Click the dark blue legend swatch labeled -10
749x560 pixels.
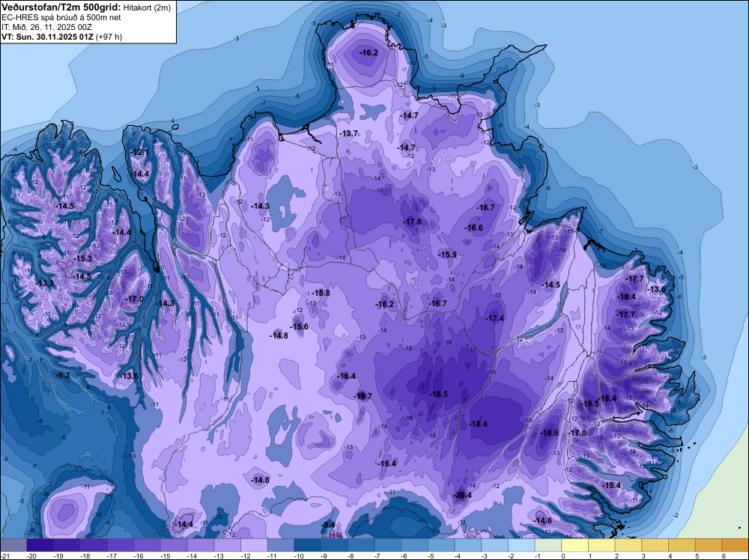pos(308,545)
